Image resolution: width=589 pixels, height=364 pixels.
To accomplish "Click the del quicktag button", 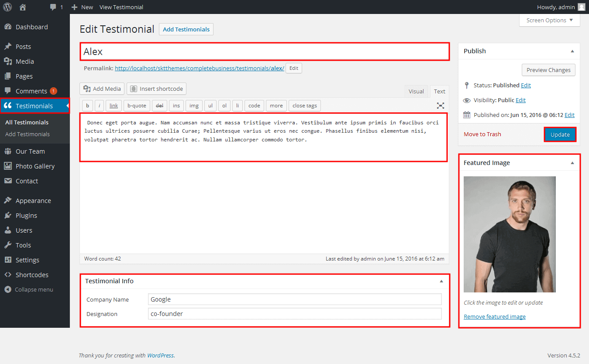I will click(160, 106).
